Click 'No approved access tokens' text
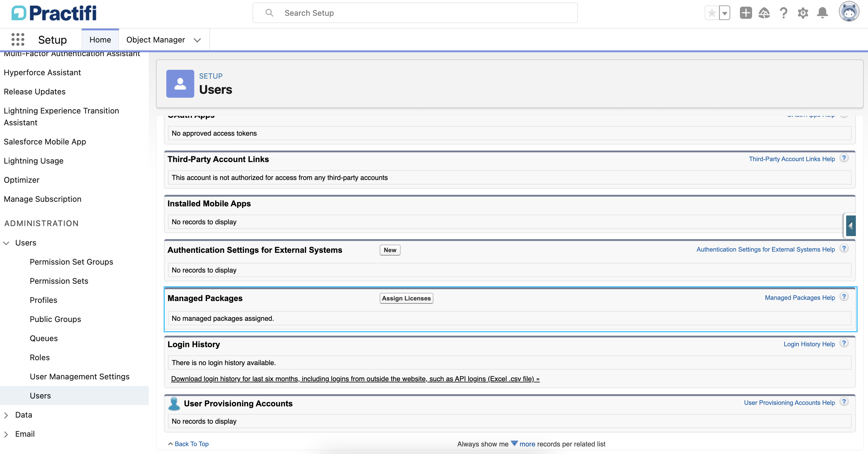This screenshot has height=454, width=868. point(214,134)
